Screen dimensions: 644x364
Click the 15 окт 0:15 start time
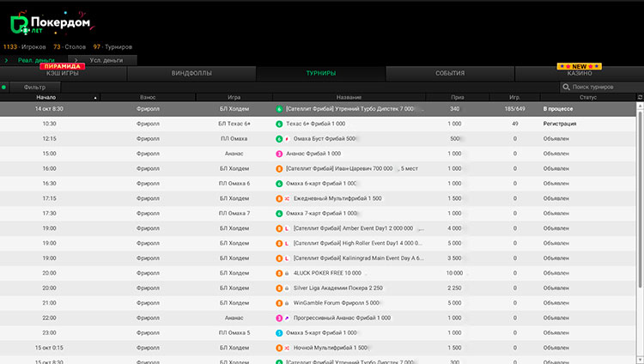49,348
